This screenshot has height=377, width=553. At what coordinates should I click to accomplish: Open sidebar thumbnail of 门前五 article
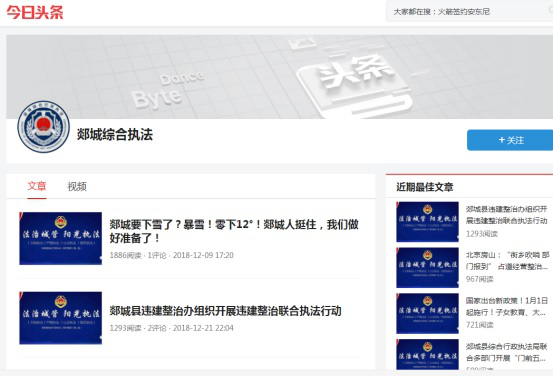tap(427, 354)
